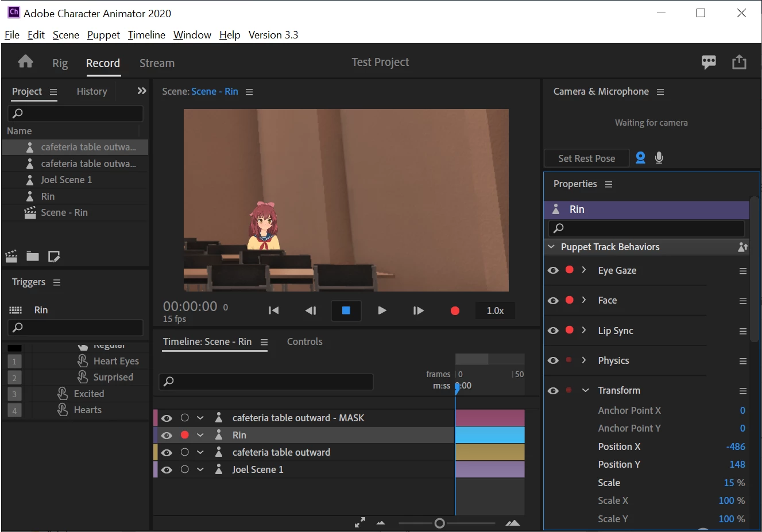Hide the Face behavior
Screen dimensions: 762x532
[553, 301]
